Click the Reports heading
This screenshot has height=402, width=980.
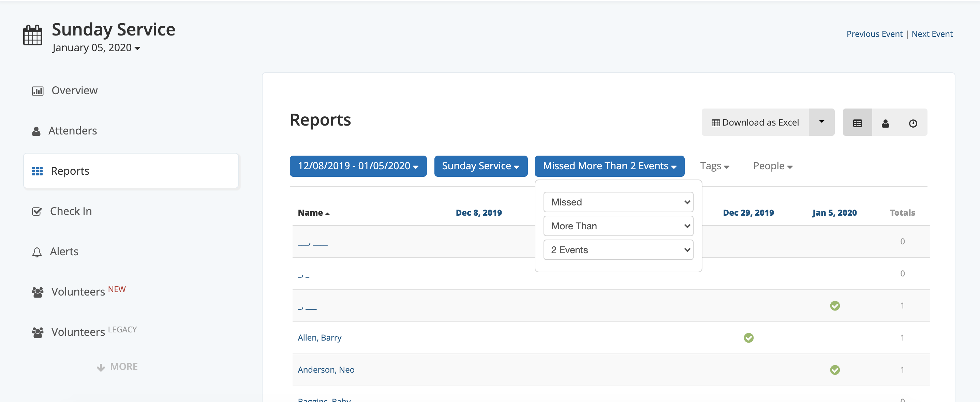click(x=320, y=120)
